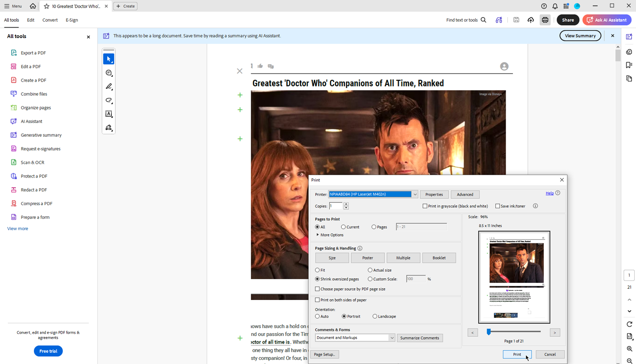Enable Print on both sides of paper
The height and width of the screenshot is (364, 636).
click(x=318, y=300)
